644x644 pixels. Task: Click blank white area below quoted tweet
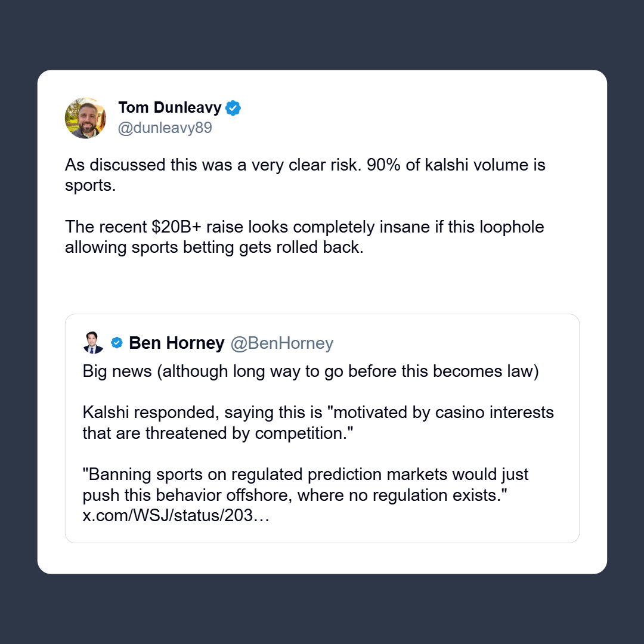(x=322, y=559)
